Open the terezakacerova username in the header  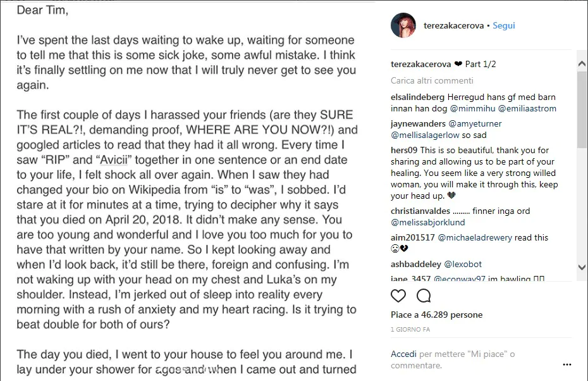453,25
